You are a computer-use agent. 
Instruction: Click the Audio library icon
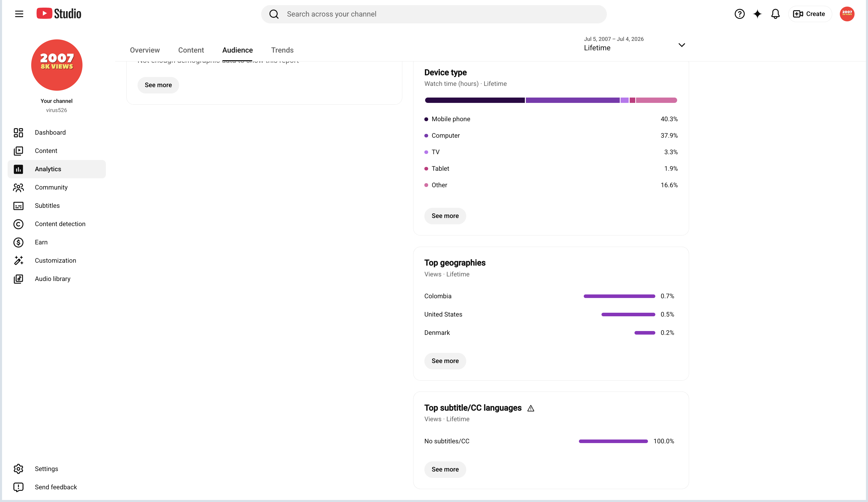pos(18,279)
